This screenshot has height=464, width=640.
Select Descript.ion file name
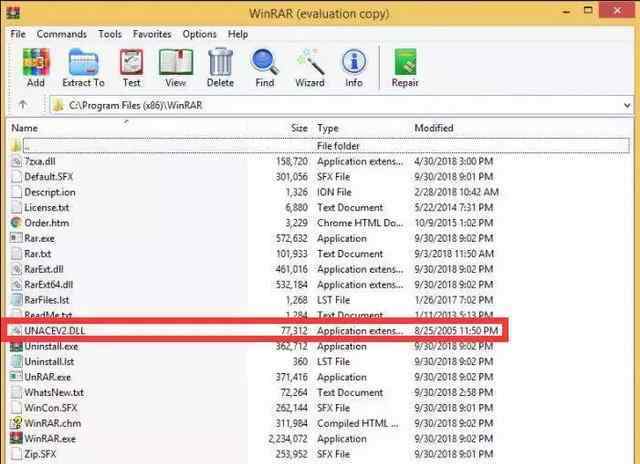pyautogui.click(x=50, y=192)
